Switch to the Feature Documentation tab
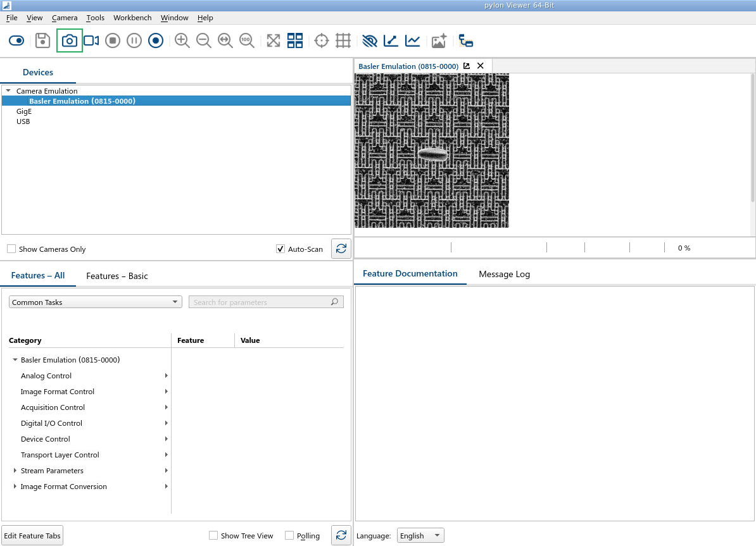The image size is (756, 546). click(x=410, y=274)
